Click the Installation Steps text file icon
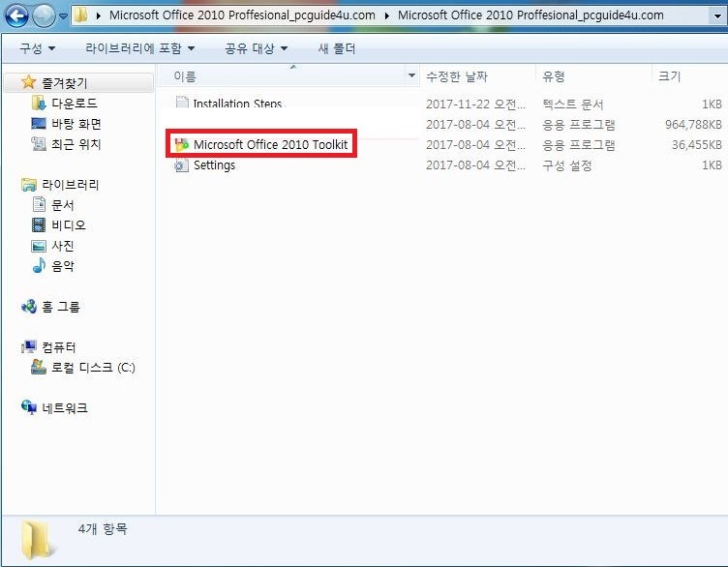 pos(182,102)
